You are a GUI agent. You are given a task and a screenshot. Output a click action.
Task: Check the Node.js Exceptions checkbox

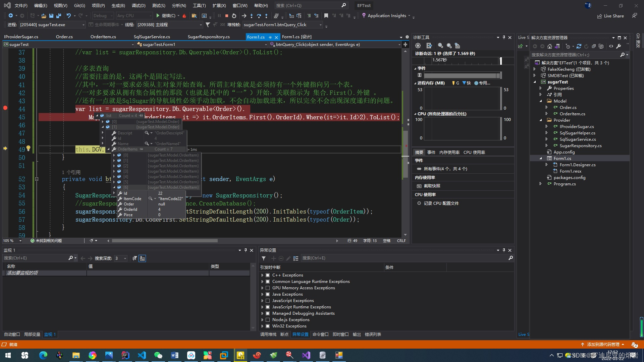pos(268,320)
